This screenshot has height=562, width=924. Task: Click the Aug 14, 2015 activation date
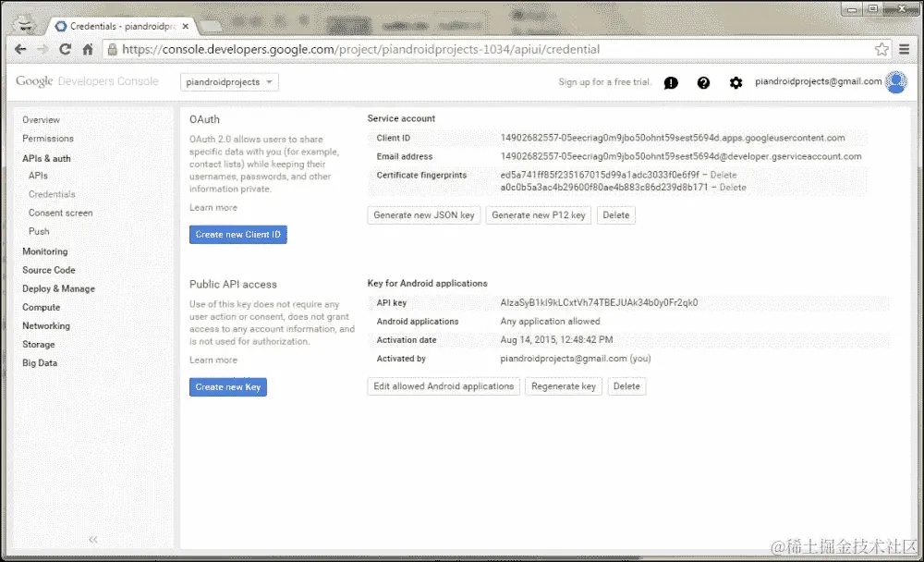tap(557, 339)
